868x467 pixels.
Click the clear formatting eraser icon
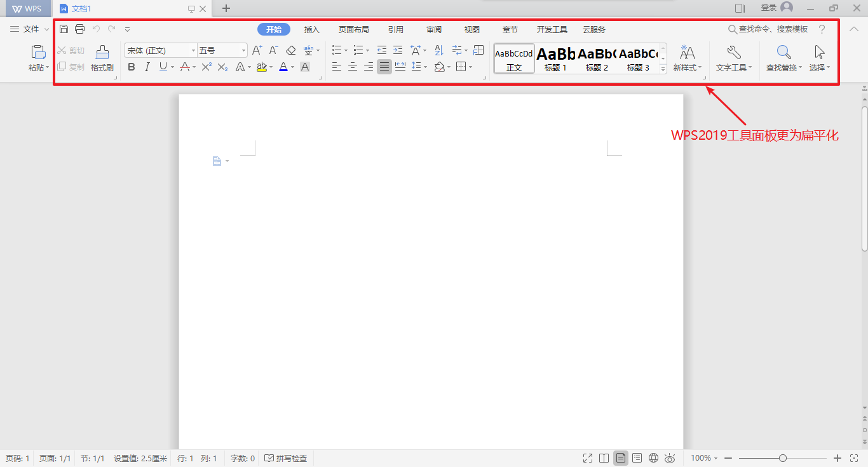(x=291, y=50)
